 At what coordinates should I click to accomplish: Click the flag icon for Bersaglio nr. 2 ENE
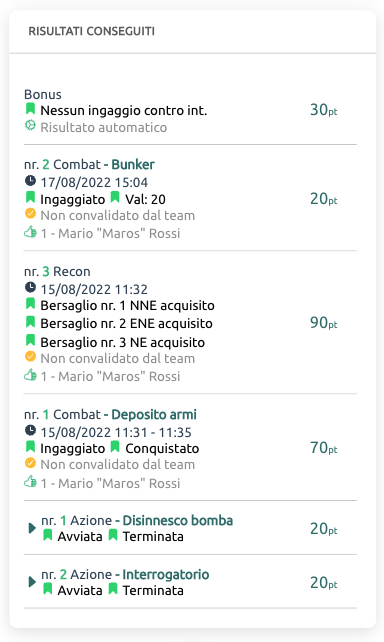click(x=30, y=322)
